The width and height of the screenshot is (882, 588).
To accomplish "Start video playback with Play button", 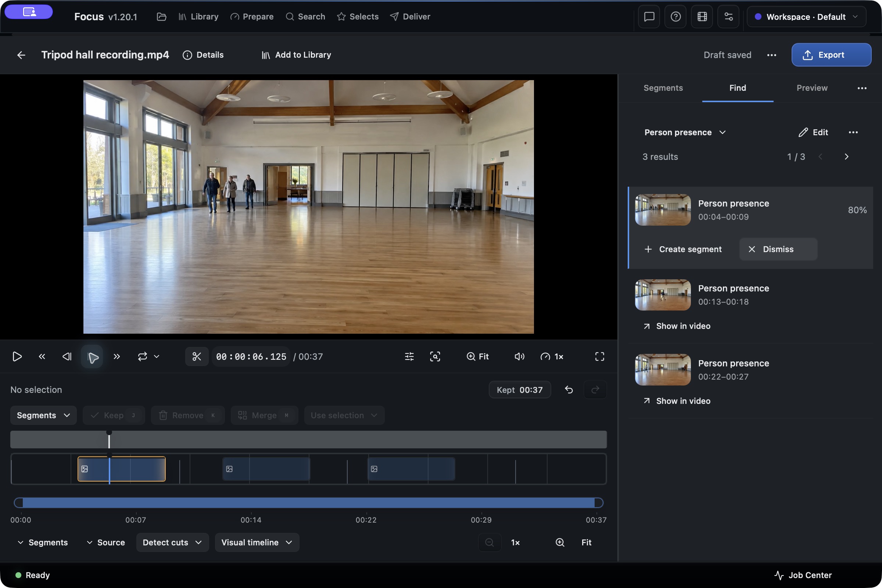I will pos(17,356).
